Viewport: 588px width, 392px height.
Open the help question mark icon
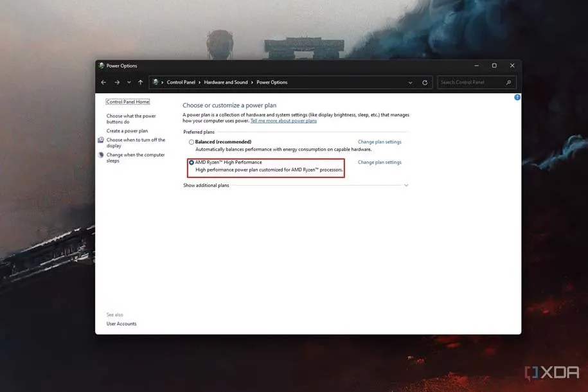pos(517,98)
